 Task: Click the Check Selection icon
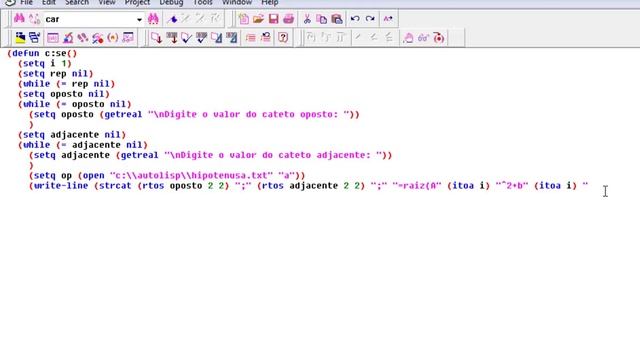(202, 38)
